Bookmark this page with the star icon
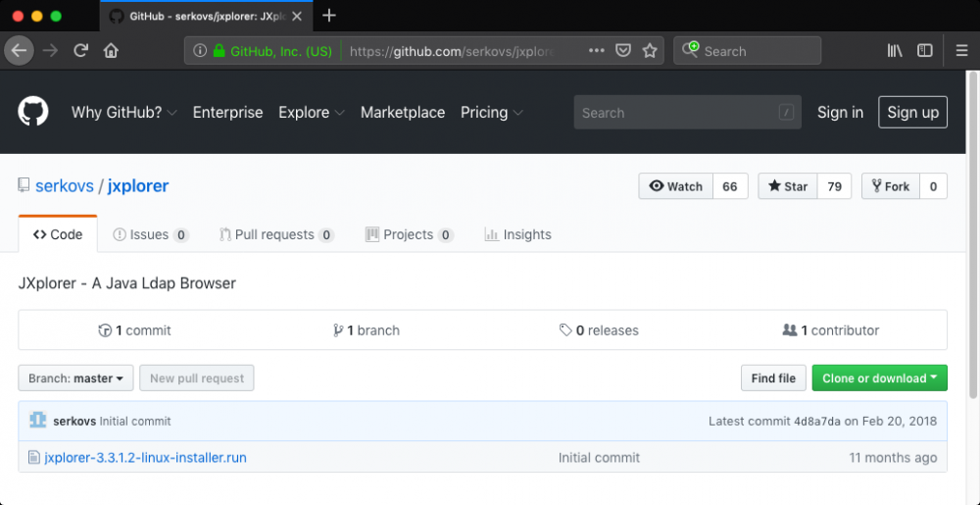Screen dimensions: 980x505 click(649, 51)
